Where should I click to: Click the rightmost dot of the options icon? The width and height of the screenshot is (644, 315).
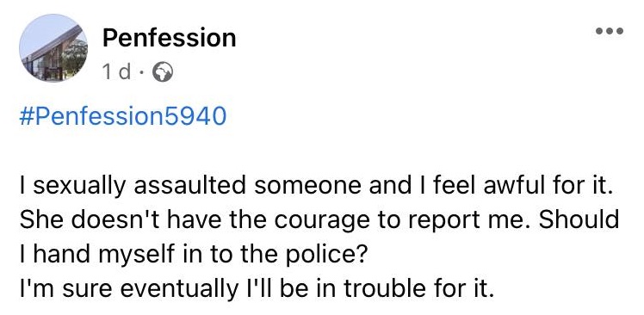[620, 31]
